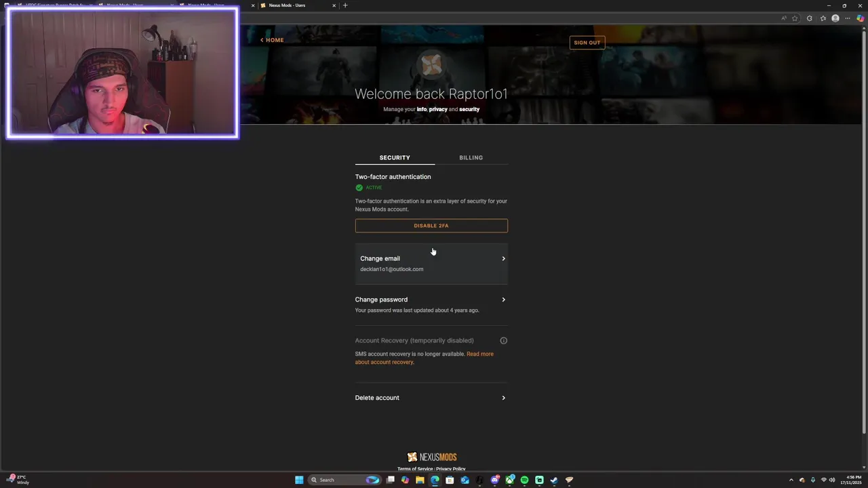Screen dimensions: 868x488
Task: Open the Copilot sidebar icon
Action: (861, 18)
